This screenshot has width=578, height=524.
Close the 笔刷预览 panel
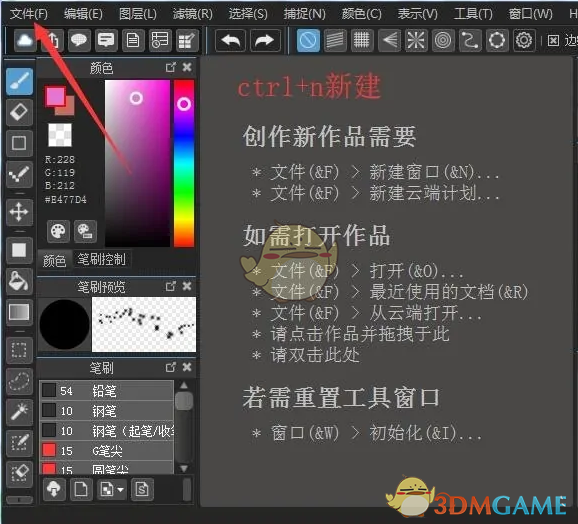187,286
